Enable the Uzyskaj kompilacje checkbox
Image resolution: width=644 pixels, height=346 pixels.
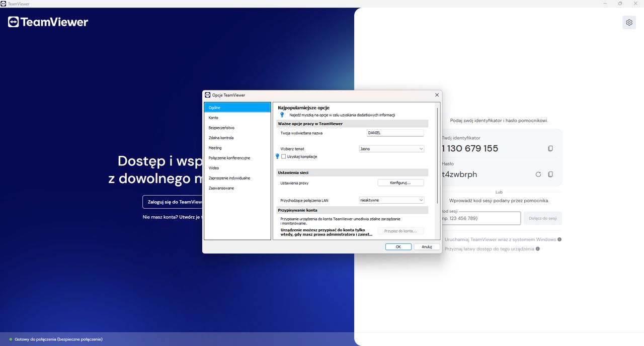coord(283,156)
